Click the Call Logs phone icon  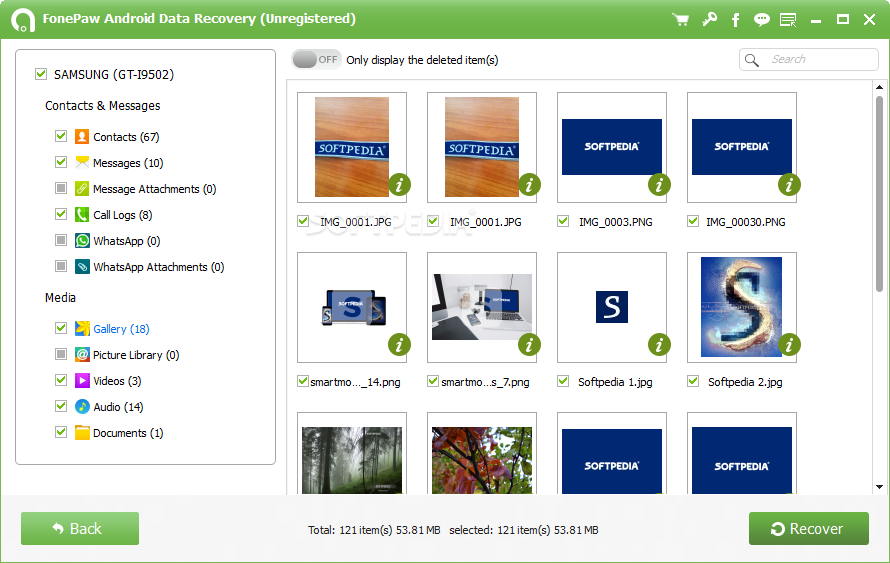tap(82, 215)
